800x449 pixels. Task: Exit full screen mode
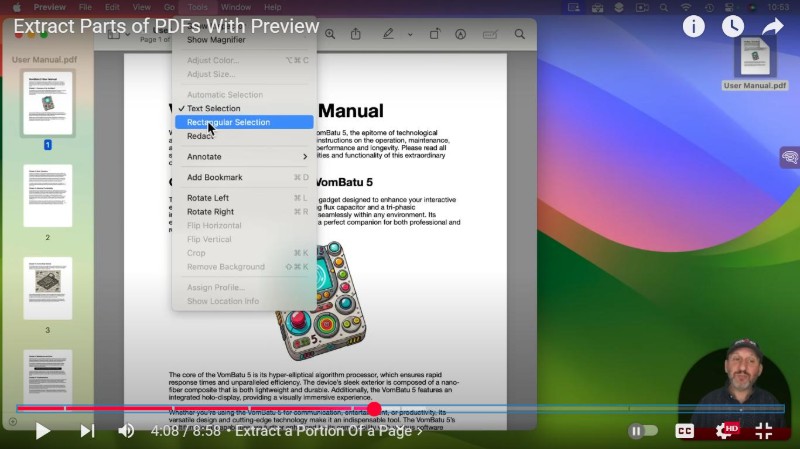pos(764,431)
